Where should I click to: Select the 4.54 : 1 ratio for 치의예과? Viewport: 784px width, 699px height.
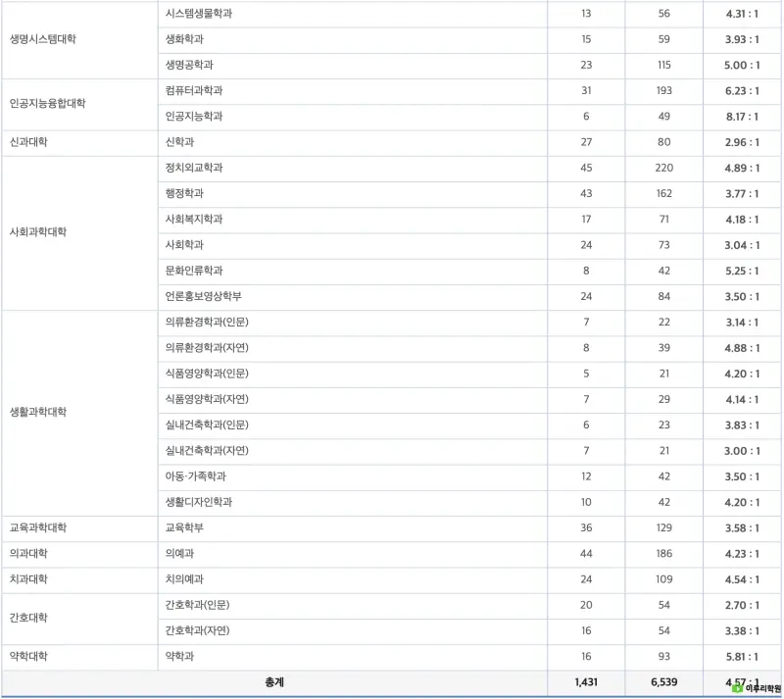[x=742, y=580]
